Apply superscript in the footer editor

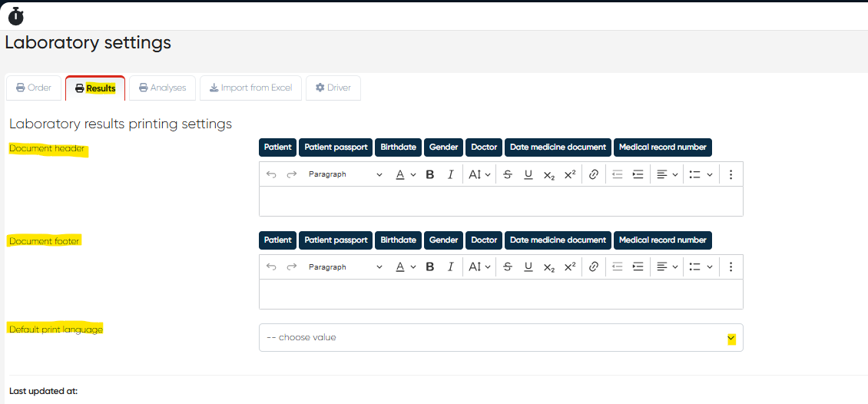(570, 267)
